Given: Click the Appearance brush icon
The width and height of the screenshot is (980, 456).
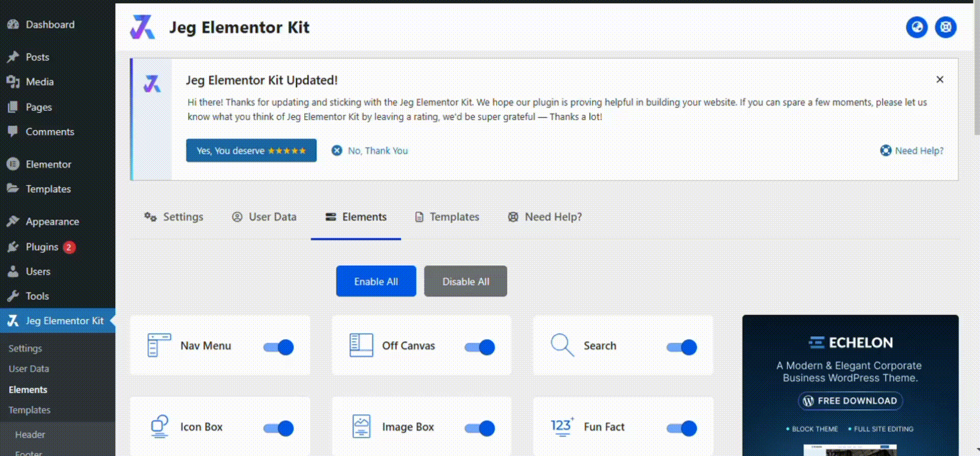Looking at the screenshot, I should [13, 221].
